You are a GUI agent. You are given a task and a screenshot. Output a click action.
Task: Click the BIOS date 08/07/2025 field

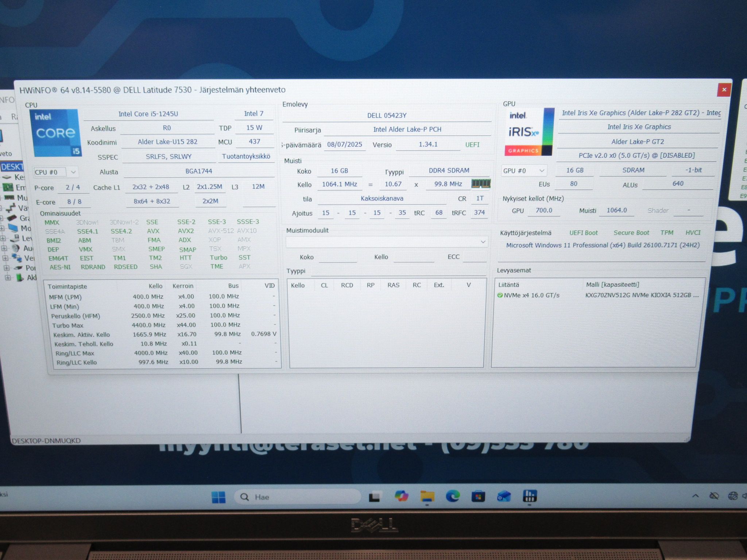[x=345, y=144]
